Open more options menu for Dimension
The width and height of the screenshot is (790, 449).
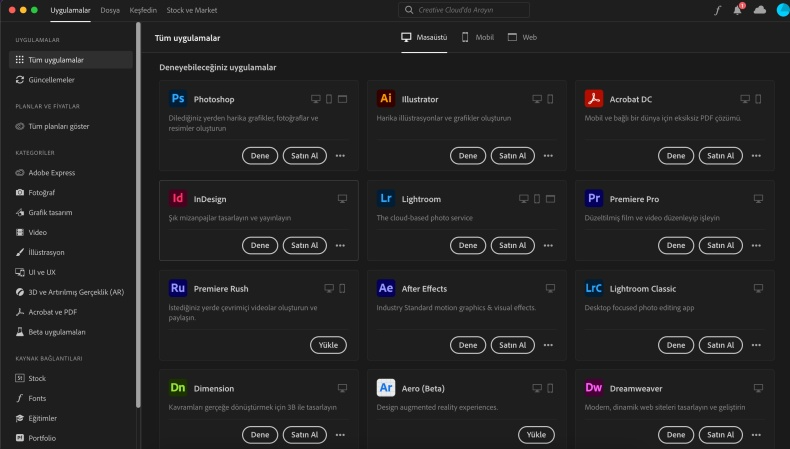(340, 435)
